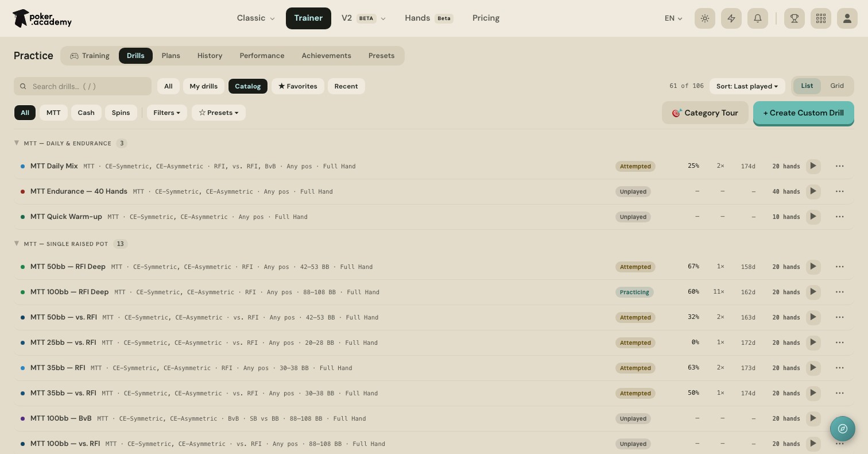Click Create Custom Drill button

[x=804, y=113]
